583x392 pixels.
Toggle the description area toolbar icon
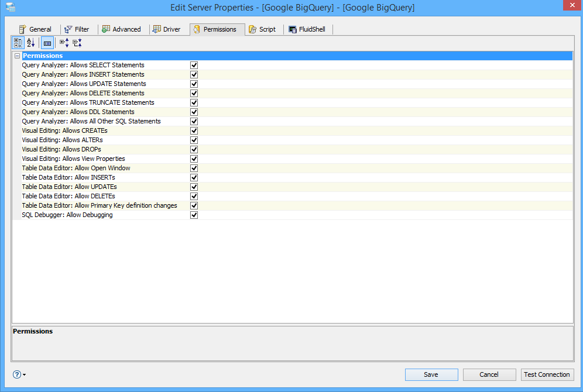pyautogui.click(x=47, y=43)
